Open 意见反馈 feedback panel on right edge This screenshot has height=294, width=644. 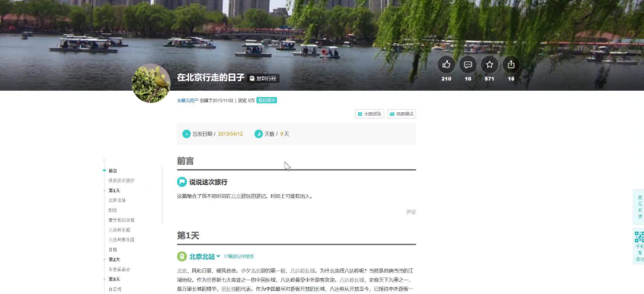click(639, 207)
